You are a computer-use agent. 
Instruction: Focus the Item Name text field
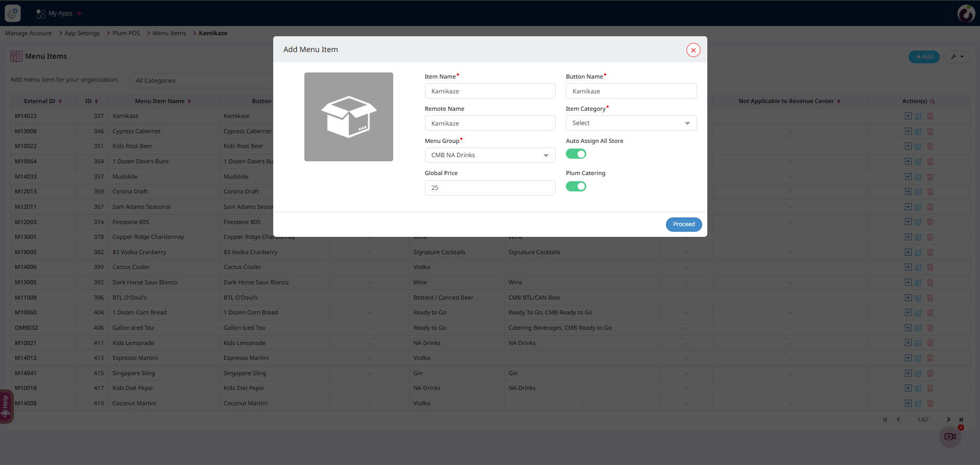coord(490,91)
